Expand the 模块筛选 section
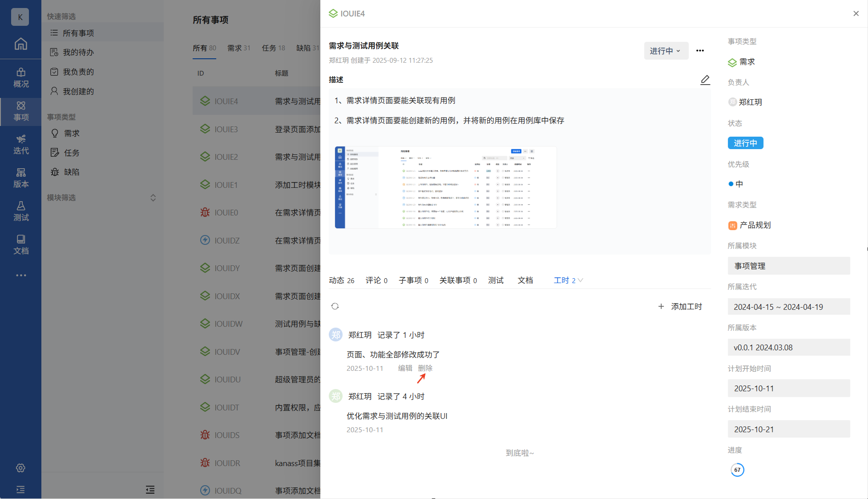Screen dimensions: 868x499 153,198
